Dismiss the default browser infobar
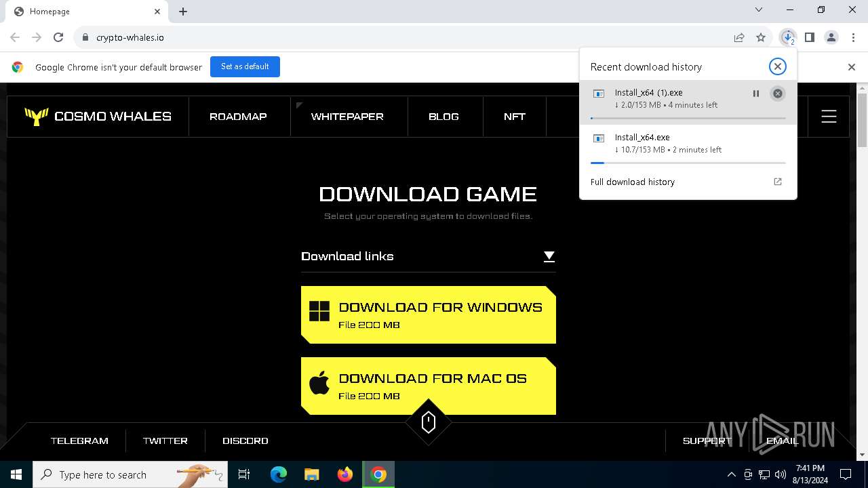Screen dimensions: 868x488 852,67
